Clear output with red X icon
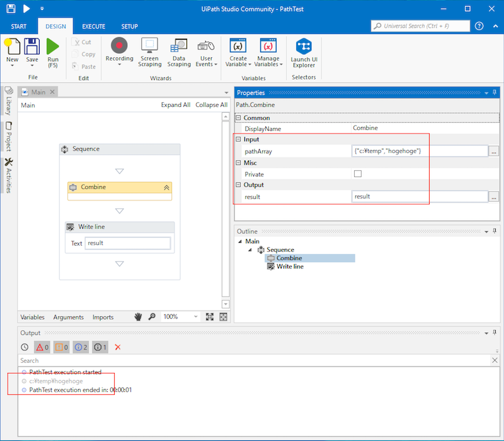The image size is (504, 441). (x=118, y=347)
